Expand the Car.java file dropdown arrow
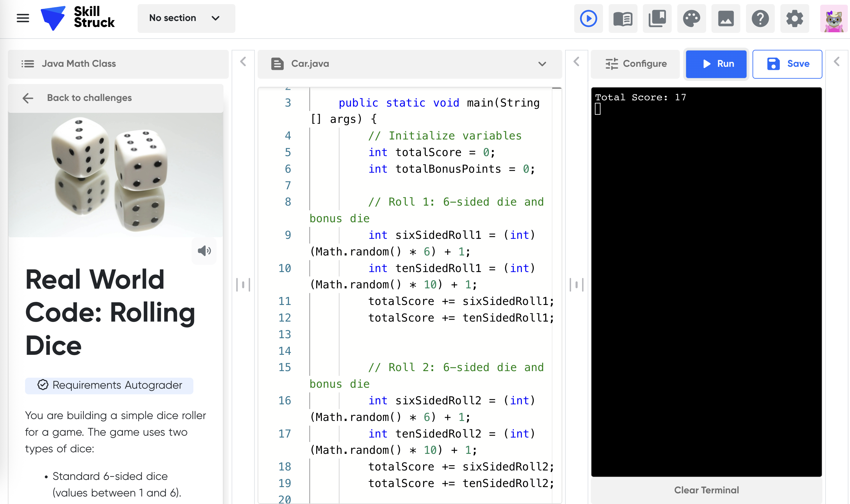Viewport: 850px width, 504px height. click(542, 64)
